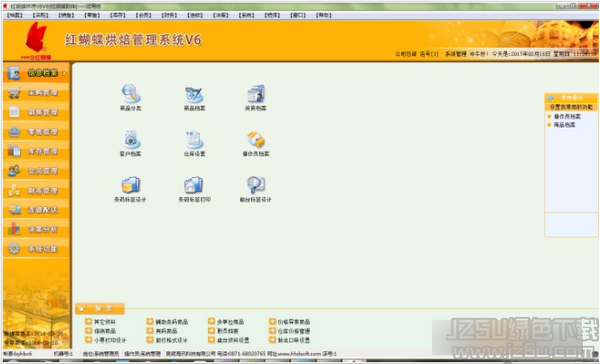The width and height of the screenshot is (600, 364).
Task: Collapse the 常用操作 panel header on right
Action: pos(571,98)
